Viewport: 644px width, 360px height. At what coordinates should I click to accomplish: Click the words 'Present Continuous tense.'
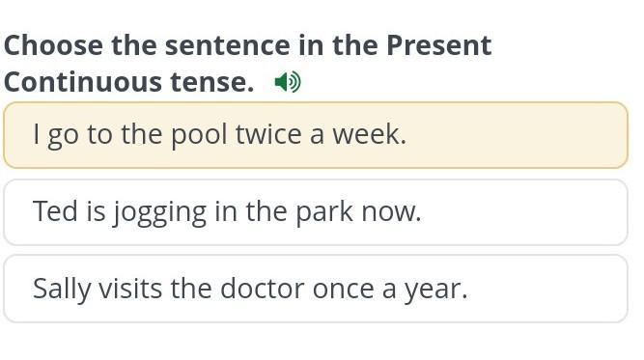tap(248, 63)
